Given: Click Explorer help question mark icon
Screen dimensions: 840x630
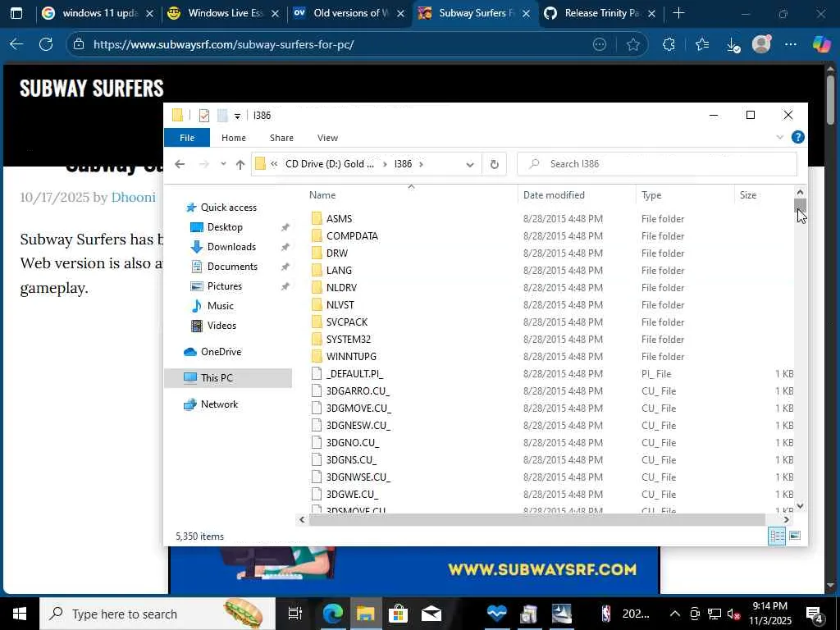Looking at the screenshot, I should pyautogui.click(x=797, y=137).
